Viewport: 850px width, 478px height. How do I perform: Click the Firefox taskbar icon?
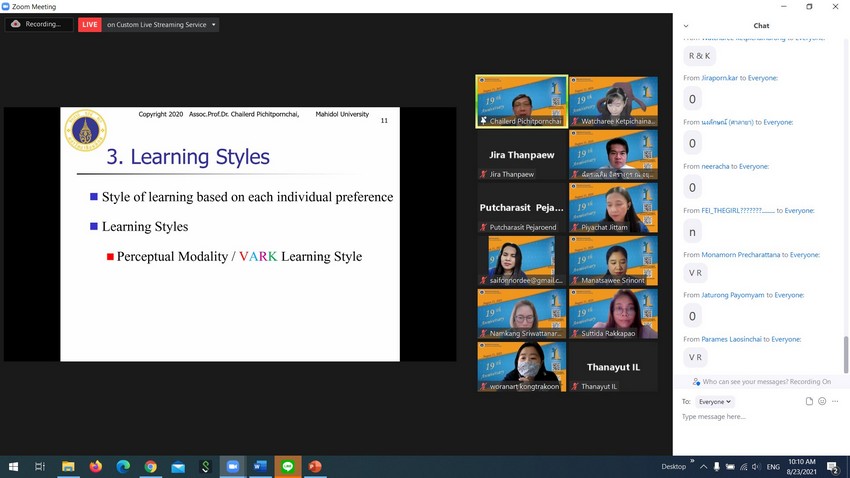tap(96, 466)
